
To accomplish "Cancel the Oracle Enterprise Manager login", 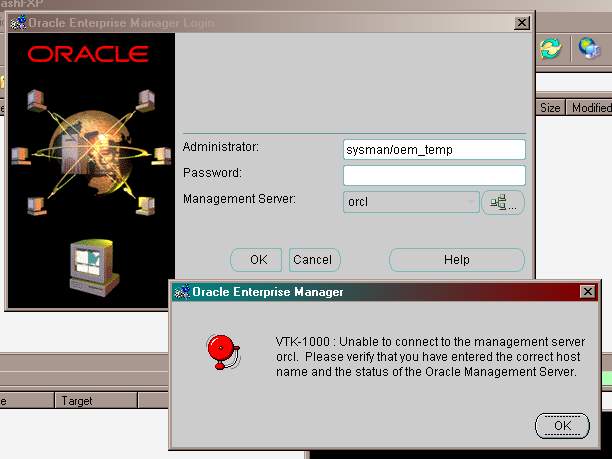I will pyautogui.click(x=315, y=260).
